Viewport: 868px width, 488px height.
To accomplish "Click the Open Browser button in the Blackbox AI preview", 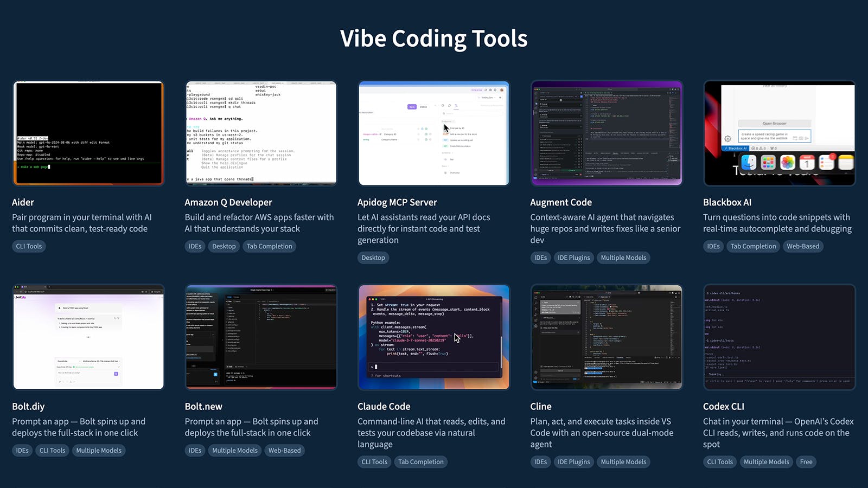I will (x=775, y=123).
